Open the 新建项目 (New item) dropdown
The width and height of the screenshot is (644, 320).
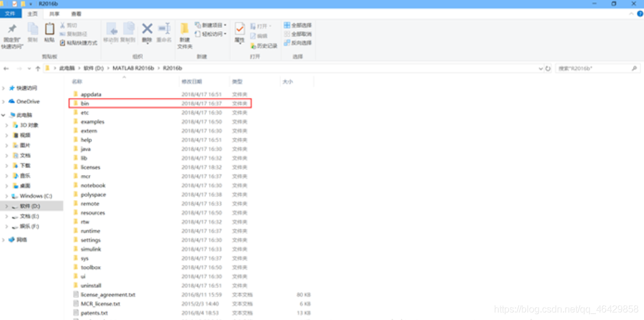coord(211,26)
